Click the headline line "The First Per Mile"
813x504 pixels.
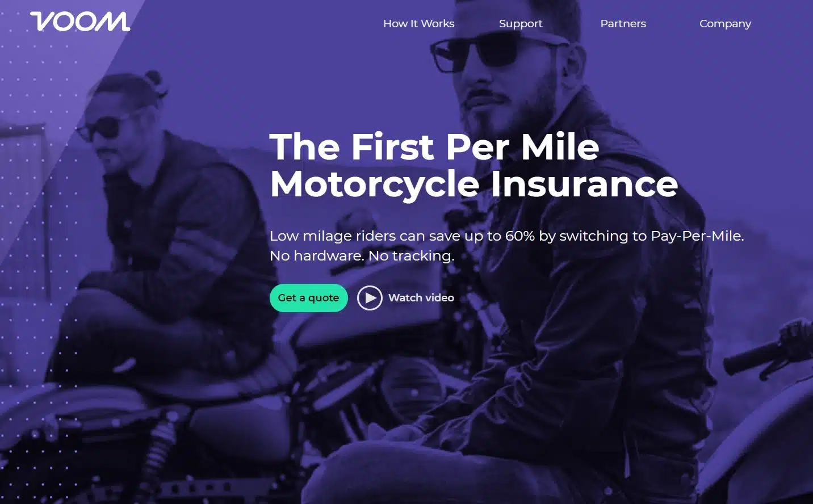click(x=434, y=146)
